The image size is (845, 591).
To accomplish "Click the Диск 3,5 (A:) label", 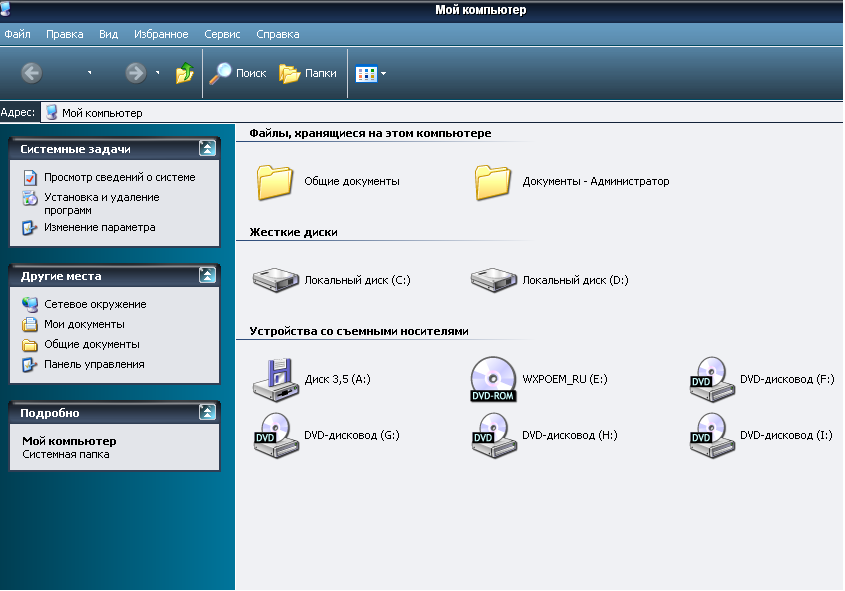I will pos(337,379).
